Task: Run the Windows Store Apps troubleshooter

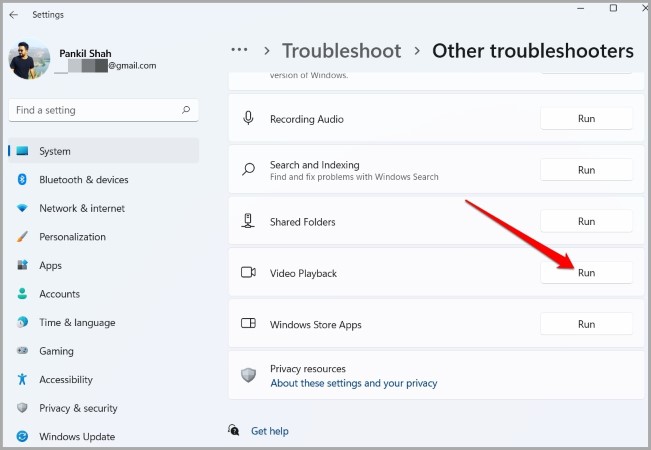Action: coord(586,324)
